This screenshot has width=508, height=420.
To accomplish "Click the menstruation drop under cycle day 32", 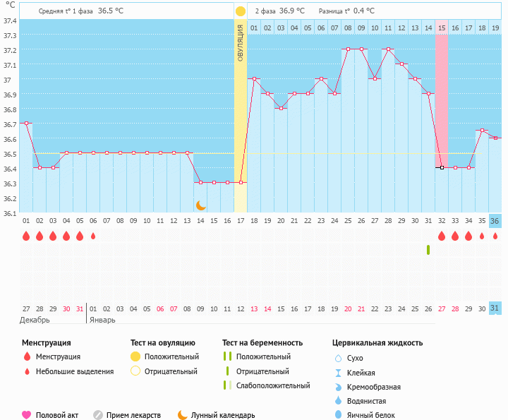I will 442,236.
